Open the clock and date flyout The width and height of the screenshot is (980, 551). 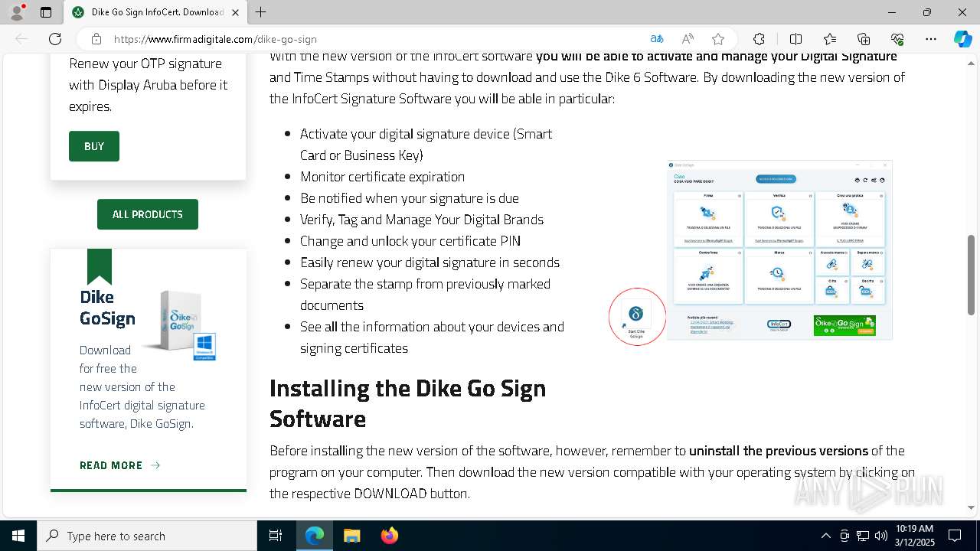point(914,536)
